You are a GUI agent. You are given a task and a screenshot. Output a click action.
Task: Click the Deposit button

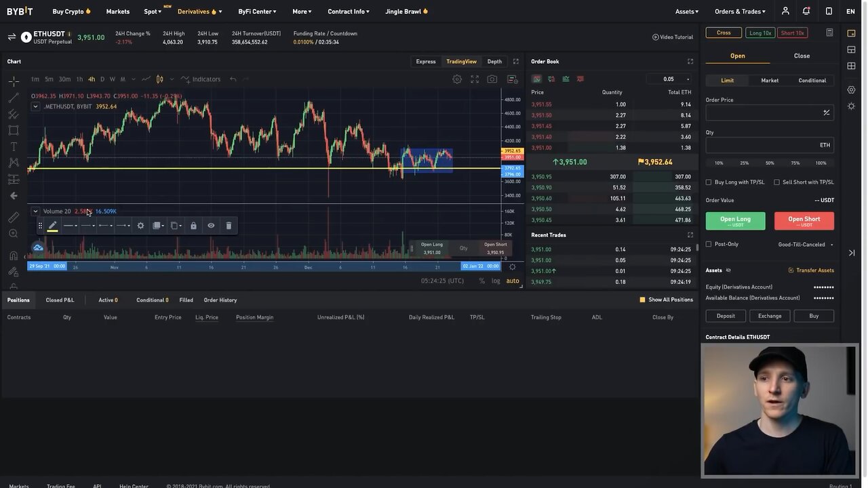(726, 316)
